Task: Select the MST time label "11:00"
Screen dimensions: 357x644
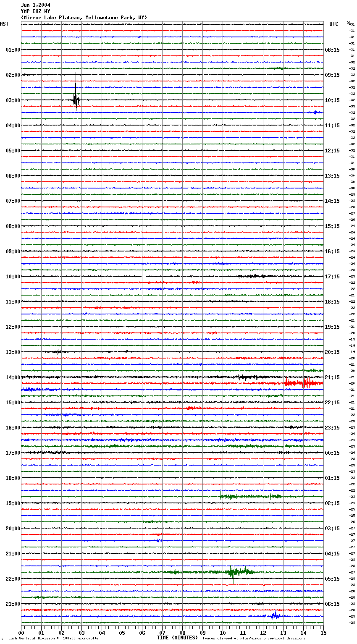Action: point(13,302)
